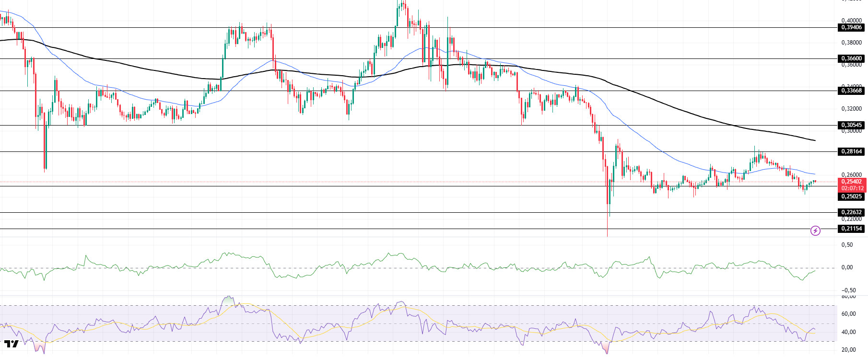Select the 0,22632 price level label
This screenshot has height=357, width=868.
(852, 212)
